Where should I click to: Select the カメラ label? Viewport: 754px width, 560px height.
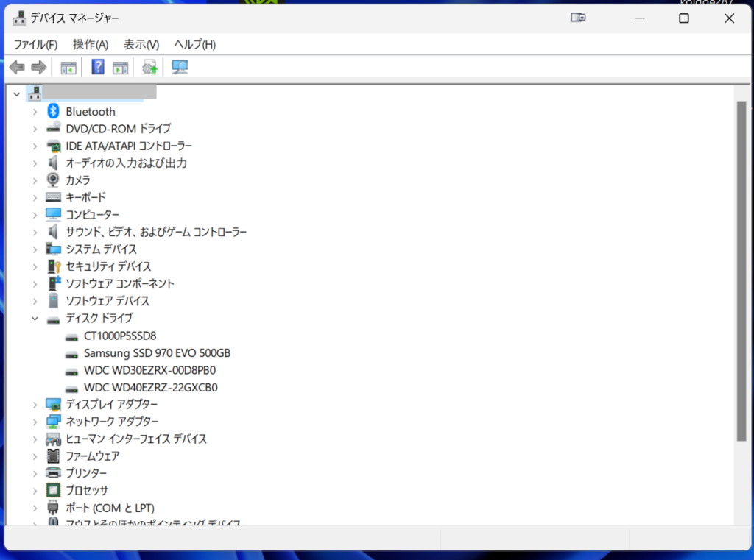tap(78, 180)
